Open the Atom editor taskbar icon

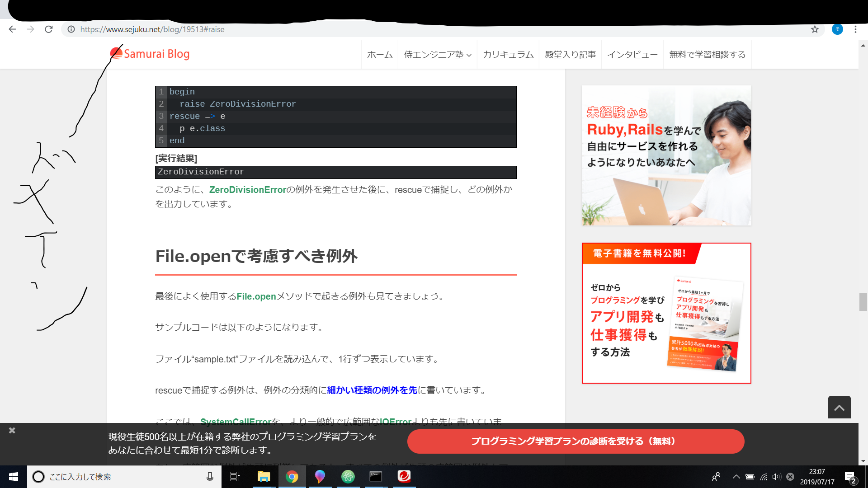(x=348, y=477)
